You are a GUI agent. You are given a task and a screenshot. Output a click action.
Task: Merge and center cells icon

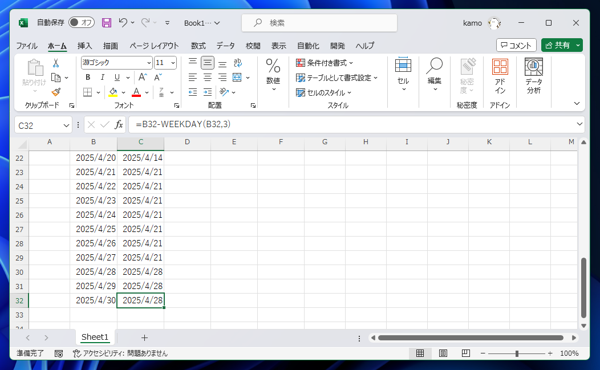click(237, 78)
